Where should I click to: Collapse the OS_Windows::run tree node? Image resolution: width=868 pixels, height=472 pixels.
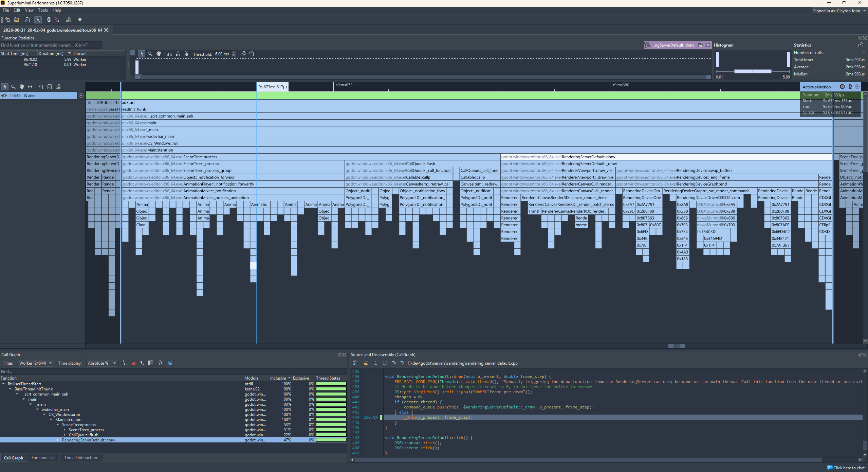point(44,415)
